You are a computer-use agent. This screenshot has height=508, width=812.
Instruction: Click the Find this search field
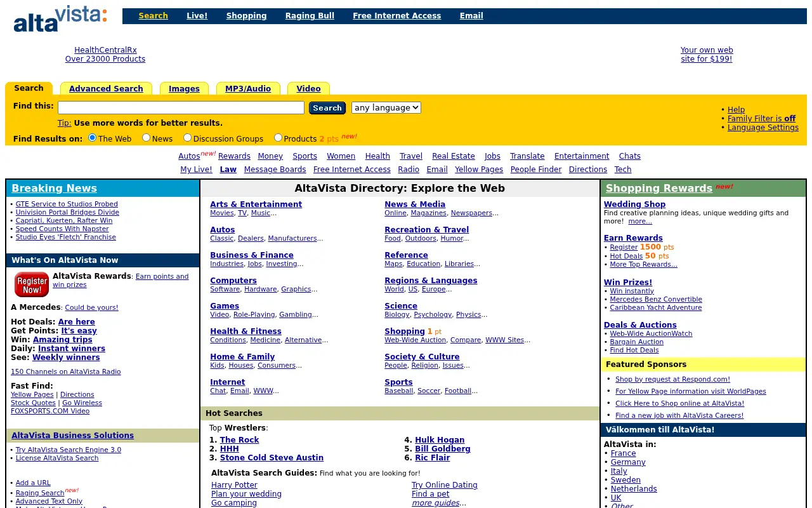point(181,108)
